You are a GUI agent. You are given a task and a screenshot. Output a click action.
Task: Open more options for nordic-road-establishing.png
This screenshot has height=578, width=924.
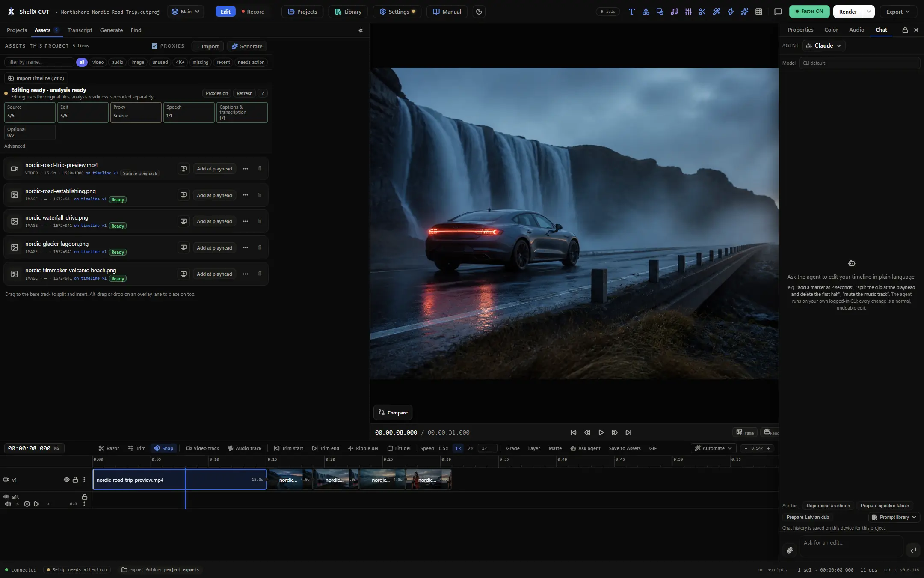(x=246, y=195)
